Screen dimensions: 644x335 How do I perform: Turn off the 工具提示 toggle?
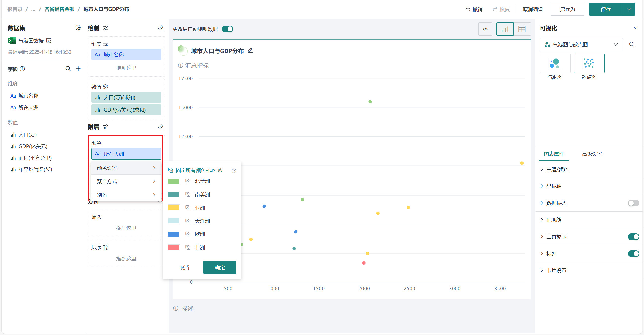[x=633, y=237]
